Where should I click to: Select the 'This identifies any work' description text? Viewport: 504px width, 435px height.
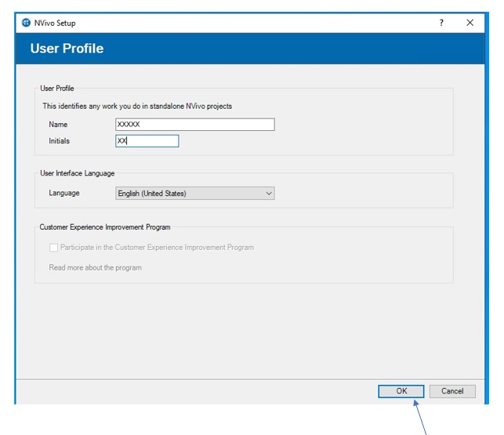(x=137, y=106)
